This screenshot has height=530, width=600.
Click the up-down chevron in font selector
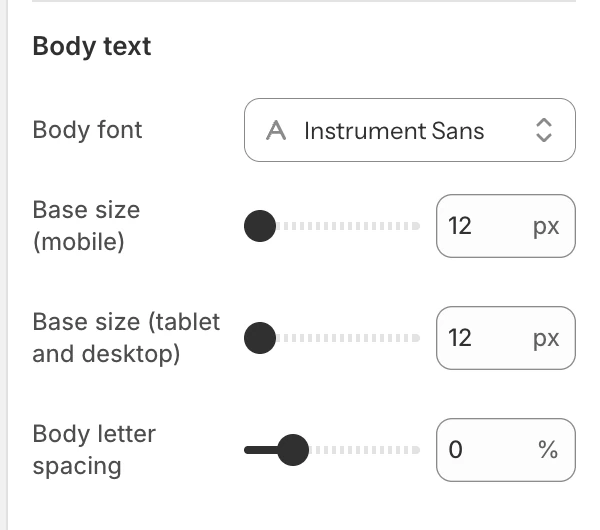(x=544, y=130)
